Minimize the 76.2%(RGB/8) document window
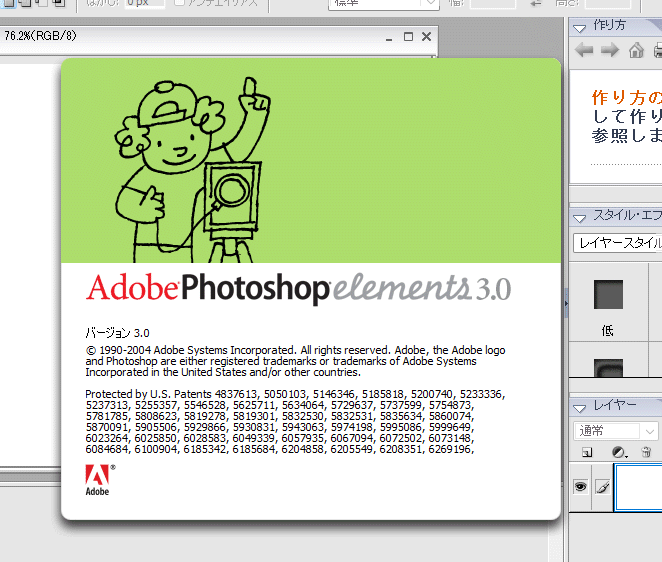 [x=389, y=37]
